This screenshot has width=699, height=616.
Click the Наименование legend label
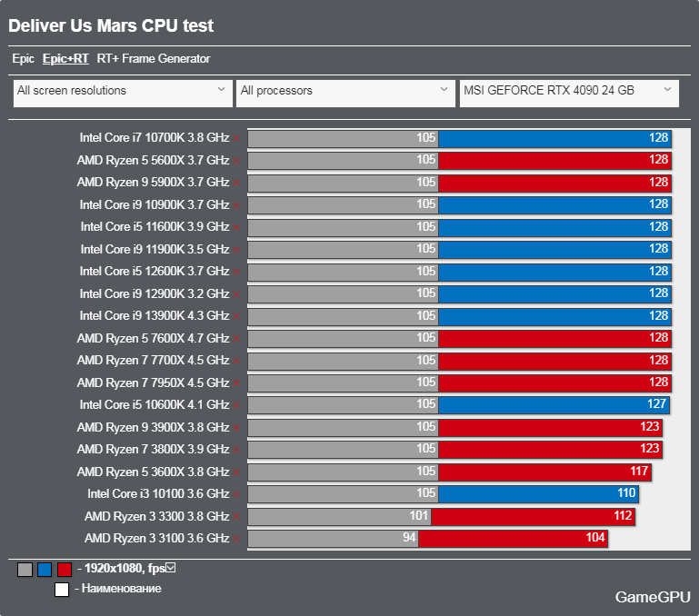tap(121, 589)
